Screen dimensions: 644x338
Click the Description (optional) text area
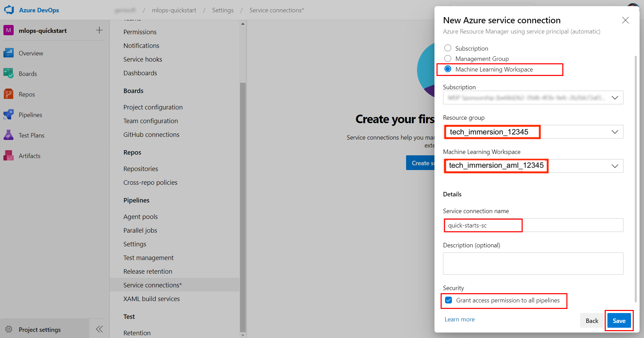pyautogui.click(x=533, y=263)
